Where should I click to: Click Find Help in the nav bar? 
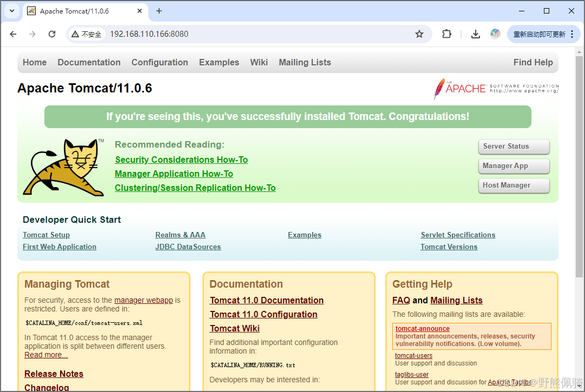[x=533, y=63]
